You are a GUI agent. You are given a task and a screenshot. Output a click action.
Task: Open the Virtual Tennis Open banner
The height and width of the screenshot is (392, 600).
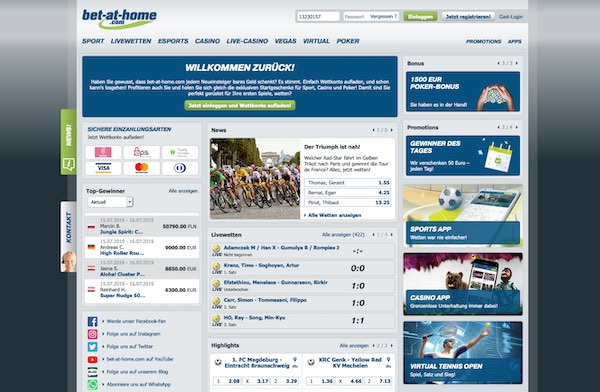point(463,353)
